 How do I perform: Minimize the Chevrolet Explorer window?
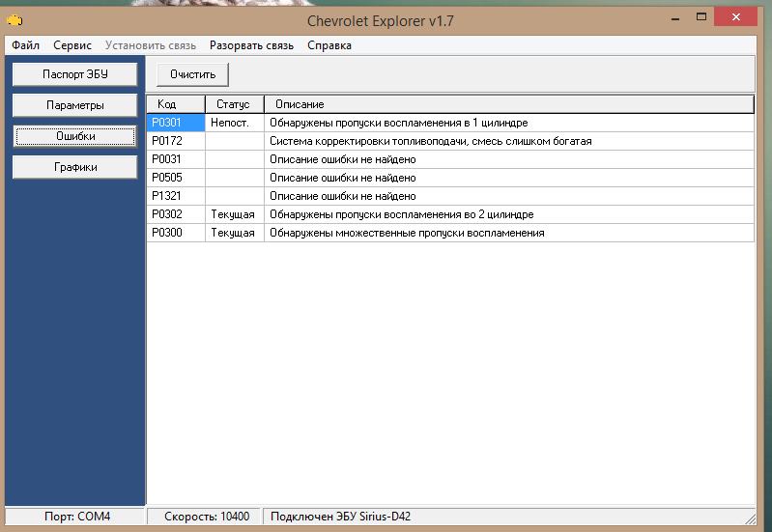(675, 17)
